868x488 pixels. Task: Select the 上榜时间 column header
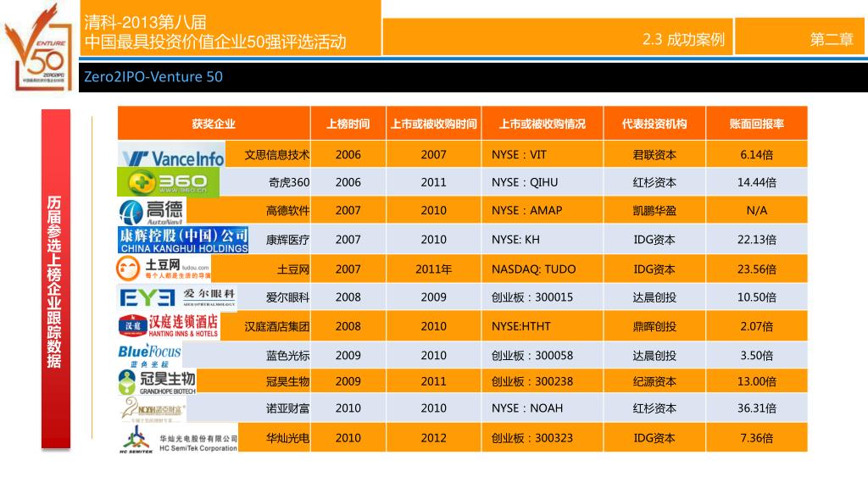(348, 124)
